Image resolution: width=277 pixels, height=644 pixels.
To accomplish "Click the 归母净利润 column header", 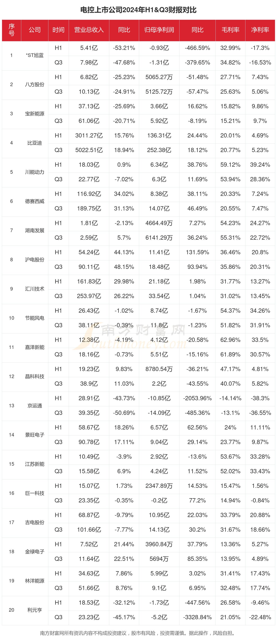I will (x=159, y=30).
